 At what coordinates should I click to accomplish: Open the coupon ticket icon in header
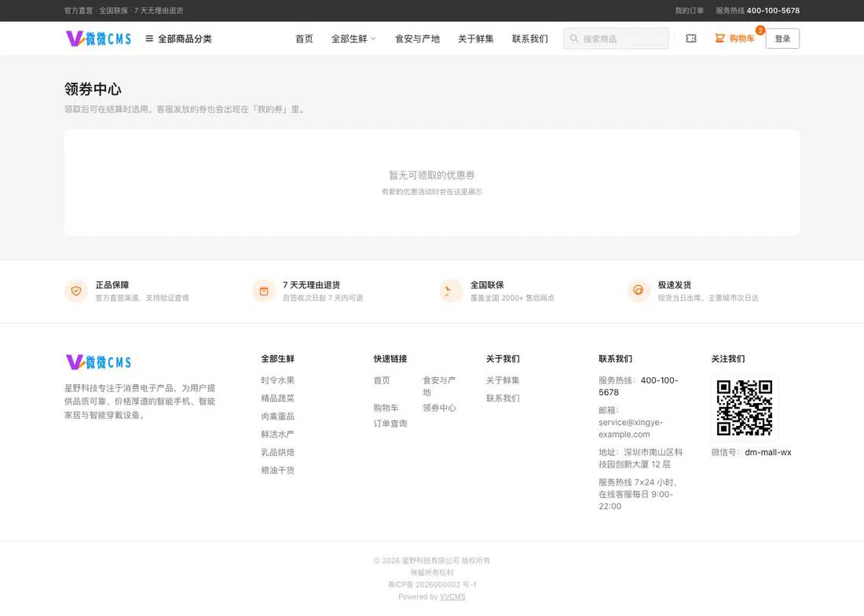pos(691,38)
